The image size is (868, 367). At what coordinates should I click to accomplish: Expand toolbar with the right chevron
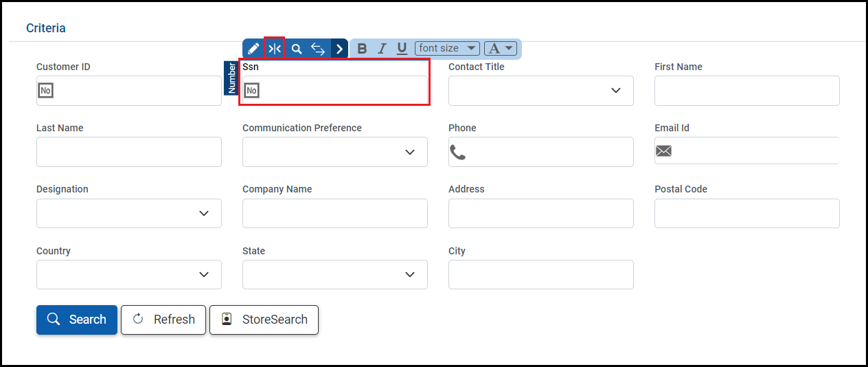click(x=339, y=49)
